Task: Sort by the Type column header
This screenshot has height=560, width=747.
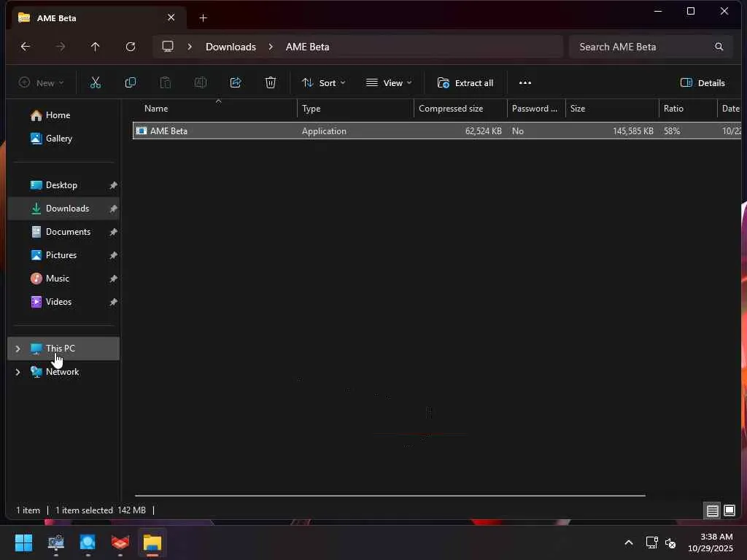Action: [355, 109]
